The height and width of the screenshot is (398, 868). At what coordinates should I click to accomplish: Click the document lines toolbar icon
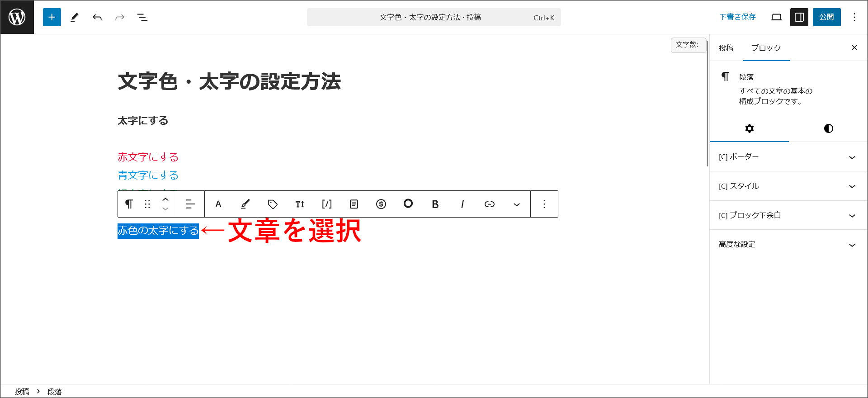point(354,204)
